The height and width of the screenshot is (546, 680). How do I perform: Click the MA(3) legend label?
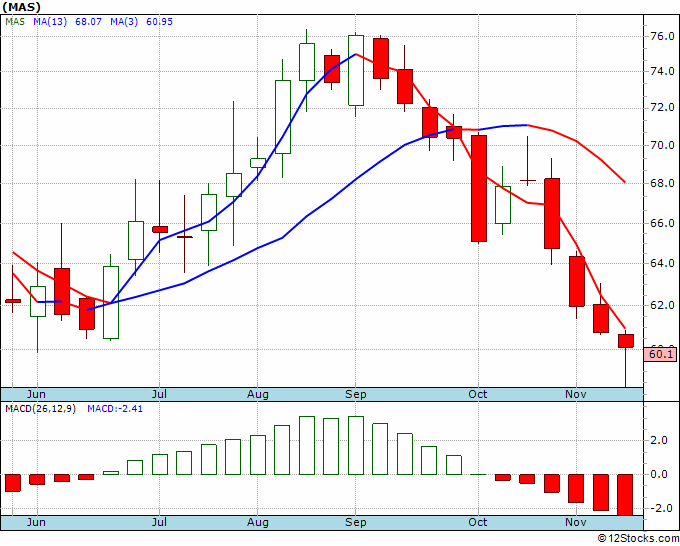point(124,21)
